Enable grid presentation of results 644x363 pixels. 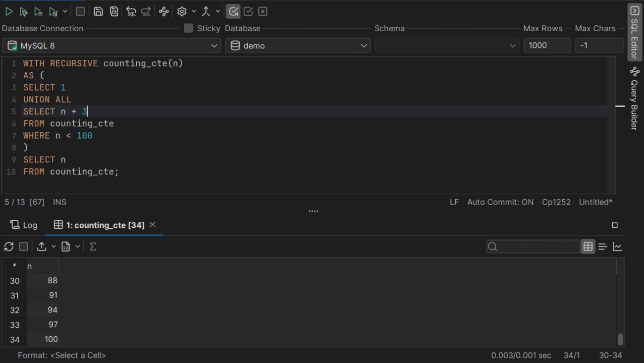click(x=588, y=246)
